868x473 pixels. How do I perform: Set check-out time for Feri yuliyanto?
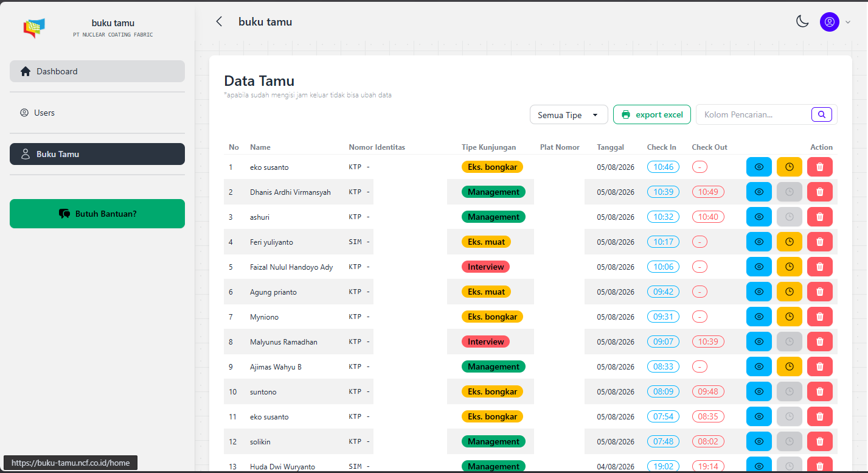pyautogui.click(x=790, y=242)
